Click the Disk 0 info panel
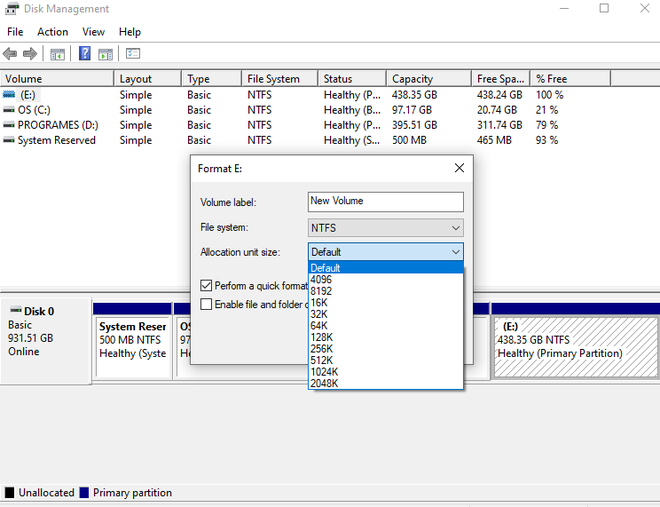 [45, 340]
